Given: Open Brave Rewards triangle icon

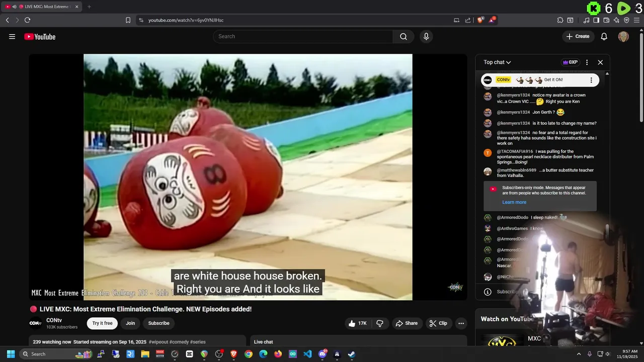Looking at the screenshot, I should [x=492, y=20].
